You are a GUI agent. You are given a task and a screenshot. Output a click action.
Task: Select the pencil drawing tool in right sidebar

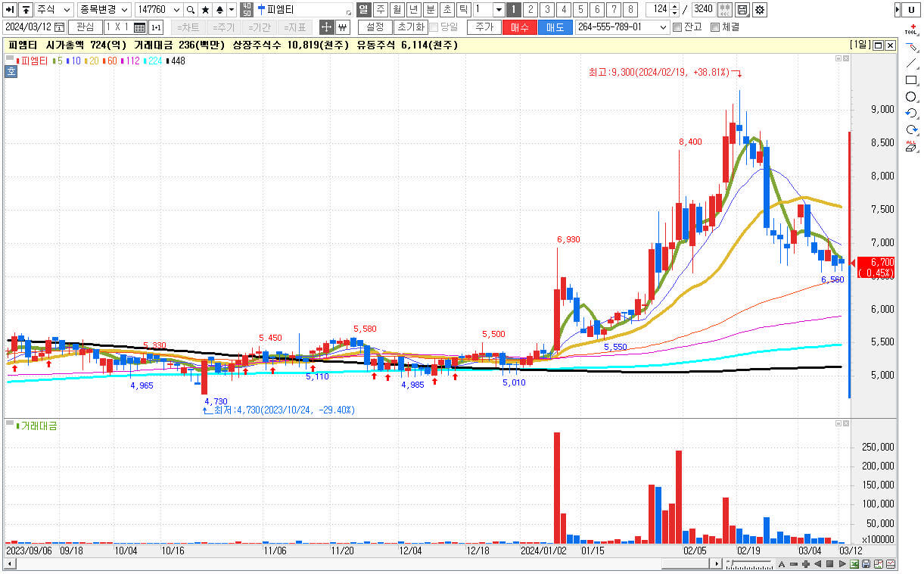tap(911, 47)
